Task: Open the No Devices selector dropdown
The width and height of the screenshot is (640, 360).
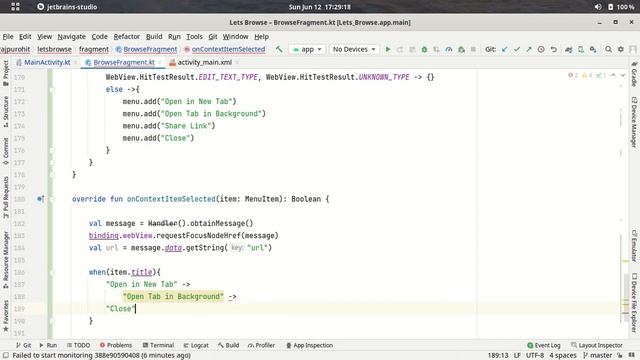Action: point(354,49)
